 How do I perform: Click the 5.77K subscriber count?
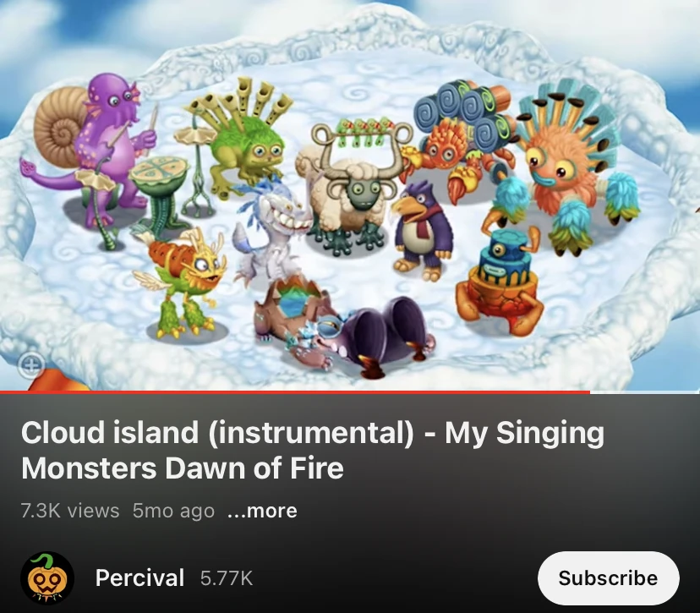tap(227, 578)
